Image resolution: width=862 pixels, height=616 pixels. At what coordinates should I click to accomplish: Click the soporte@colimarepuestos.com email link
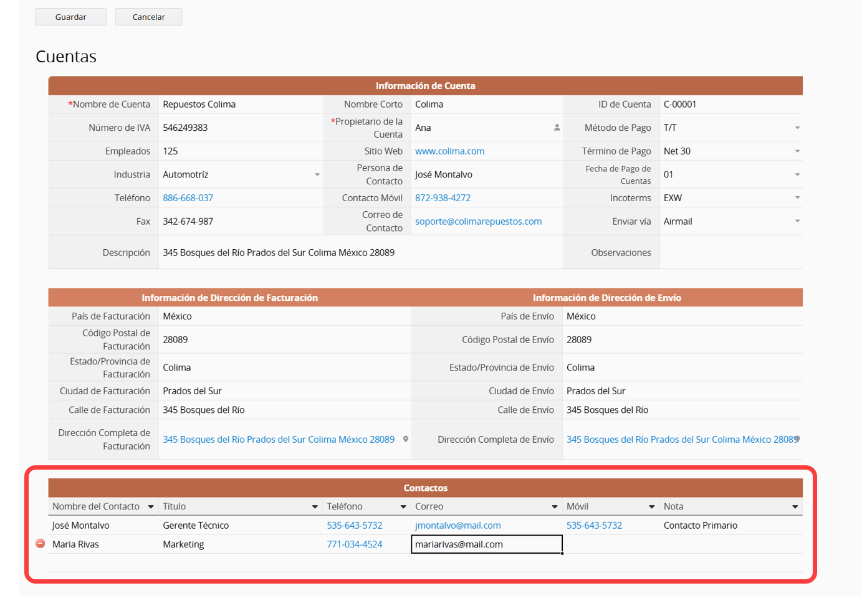pos(478,221)
